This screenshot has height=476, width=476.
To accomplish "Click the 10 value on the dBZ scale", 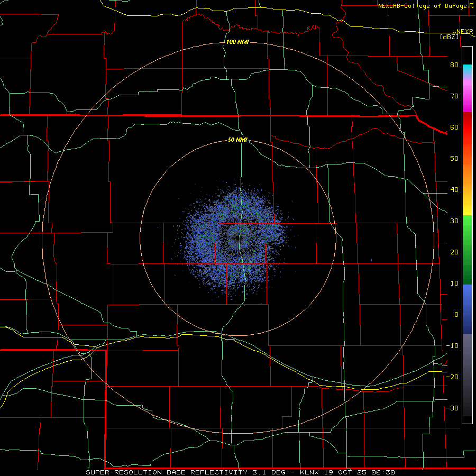I will coord(454,283).
